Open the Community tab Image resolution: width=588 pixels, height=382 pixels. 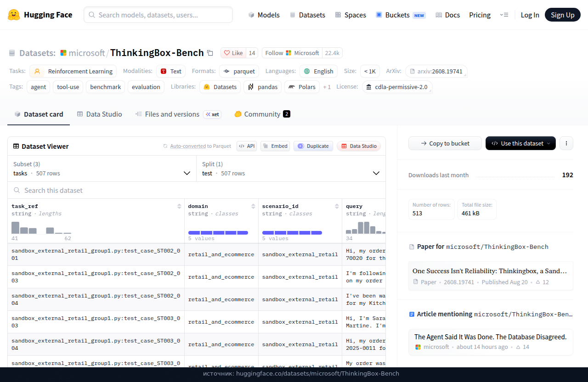tap(262, 114)
